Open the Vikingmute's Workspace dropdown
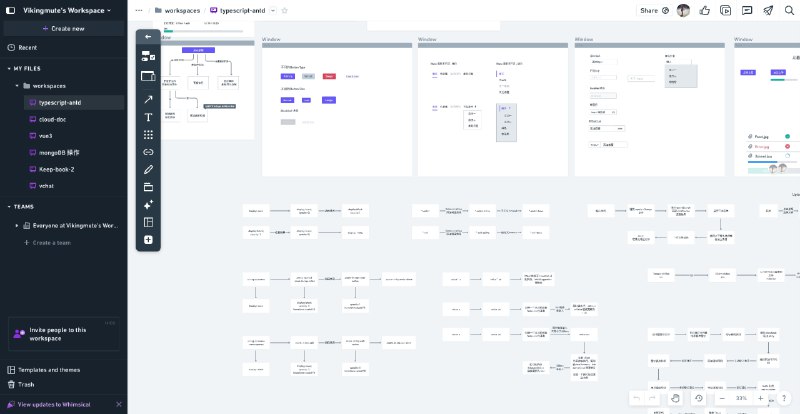Image resolution: width=800 pixels, height=414 pixels. [67, 10]
